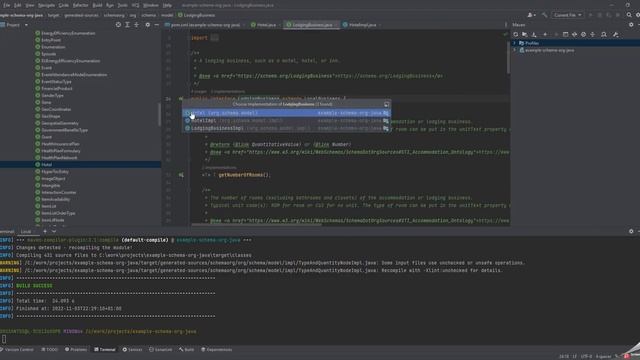Click the 'target' breadcrumb segment
This screenshot has width=640, height=360.
point(53,15)
